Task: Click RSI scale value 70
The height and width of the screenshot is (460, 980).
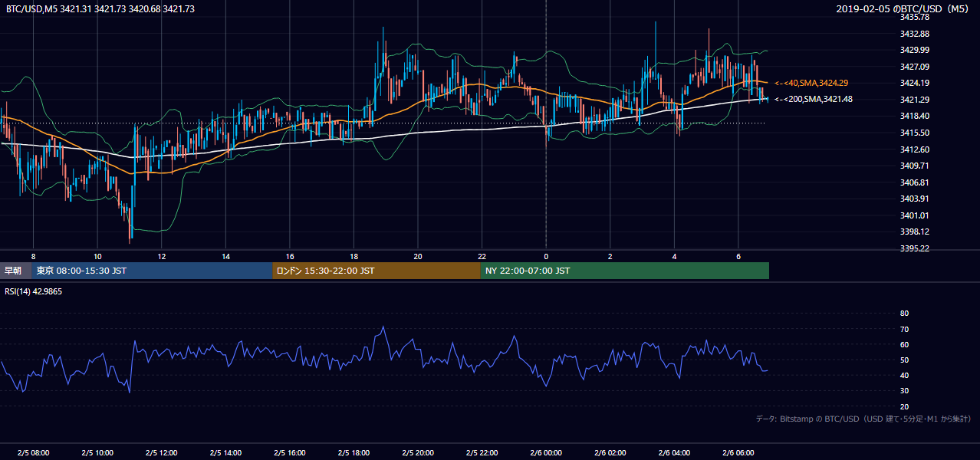Action: 904,329
